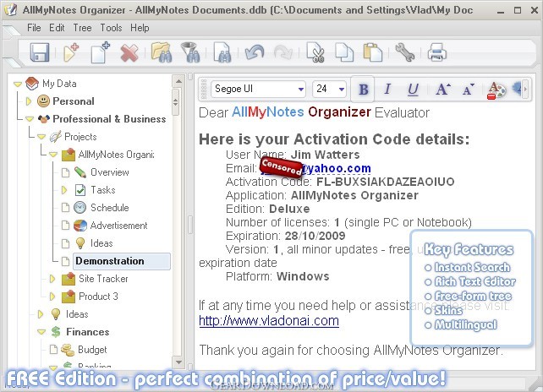Add a new child note icon
The width and height of the screenshot is (543, 392).
pos(71,52)
